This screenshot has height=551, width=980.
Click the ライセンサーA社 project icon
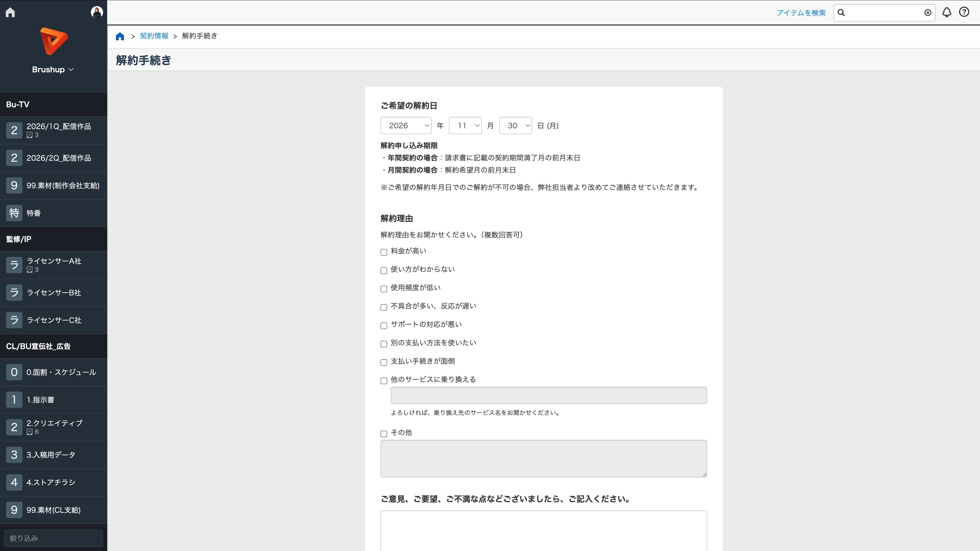[x=14, y=265]
